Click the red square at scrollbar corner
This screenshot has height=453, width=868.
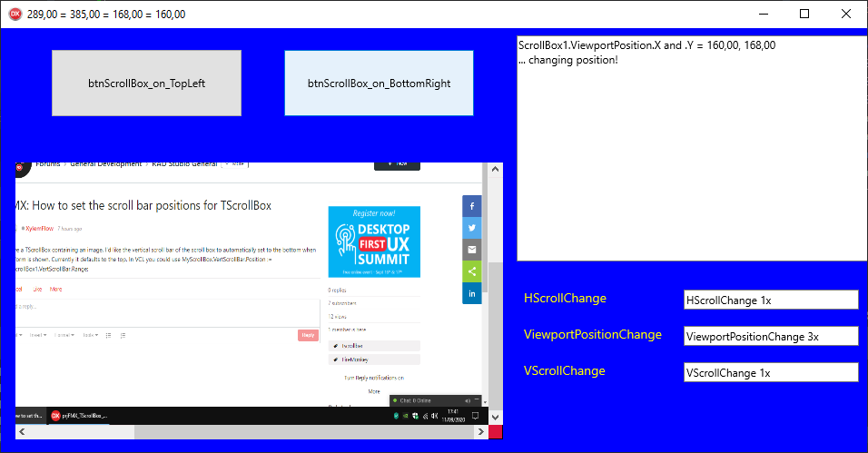tap(495, 432)
